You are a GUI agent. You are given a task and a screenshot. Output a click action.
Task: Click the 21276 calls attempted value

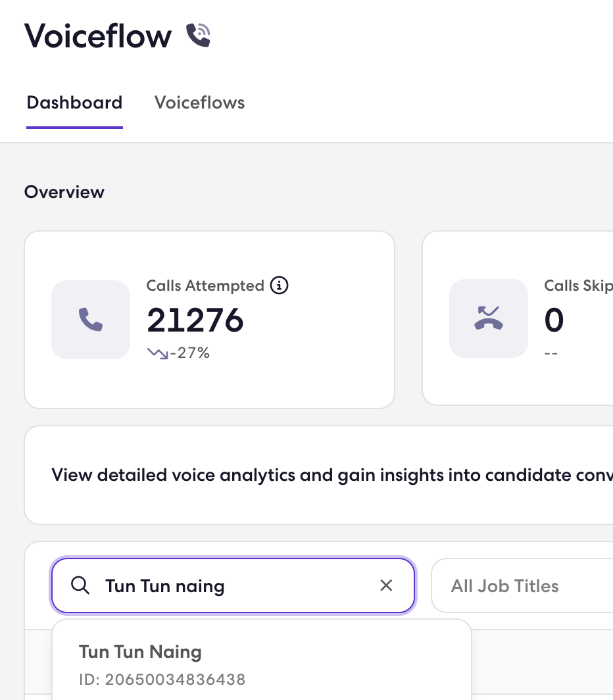coord(195,320)
